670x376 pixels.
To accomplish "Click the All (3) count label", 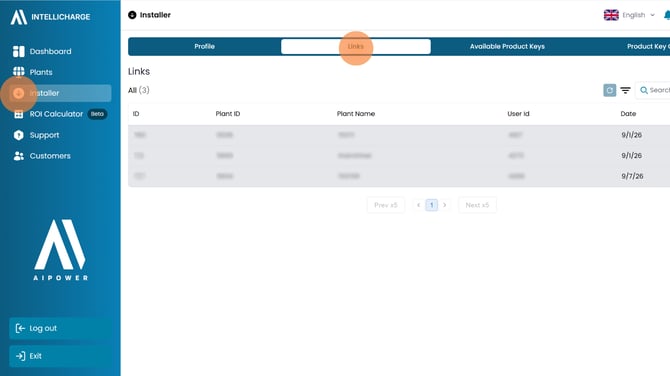I will tap(138, 90).
